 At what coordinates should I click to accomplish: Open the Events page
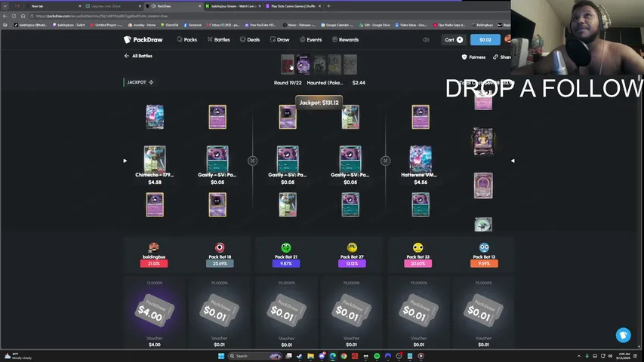click(x=310, y=40)
